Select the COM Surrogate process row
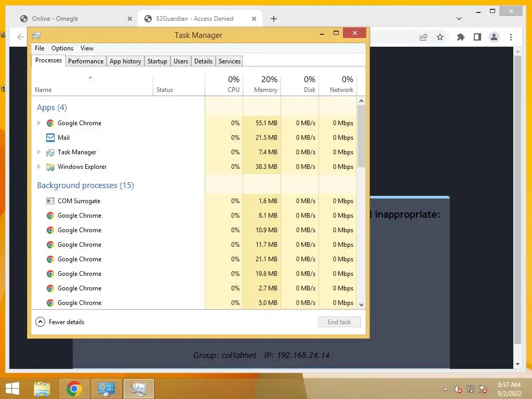532x399 pixels. click(194, 201)
